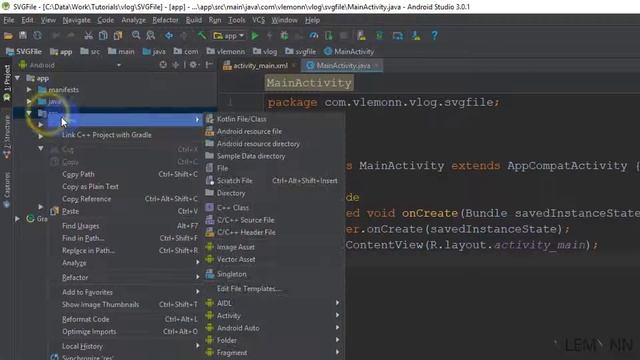Click the Find magnifier toolbar icon

[136, 36]
